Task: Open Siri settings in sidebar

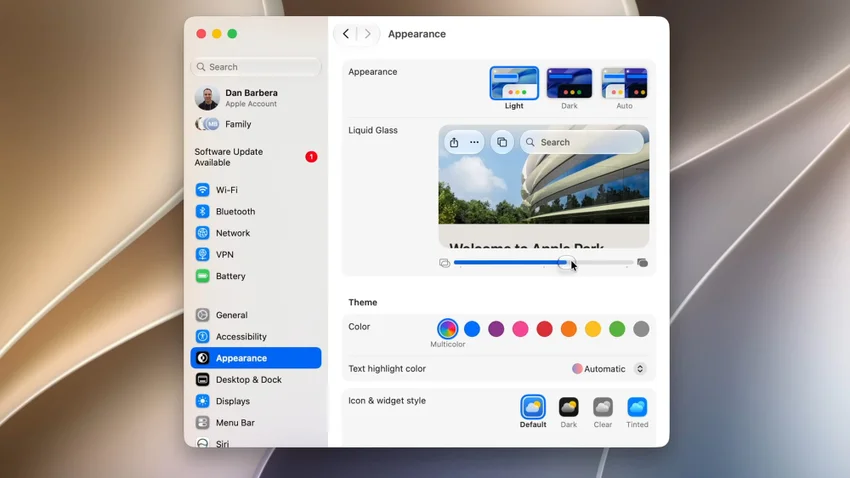Action: [255, 442]
